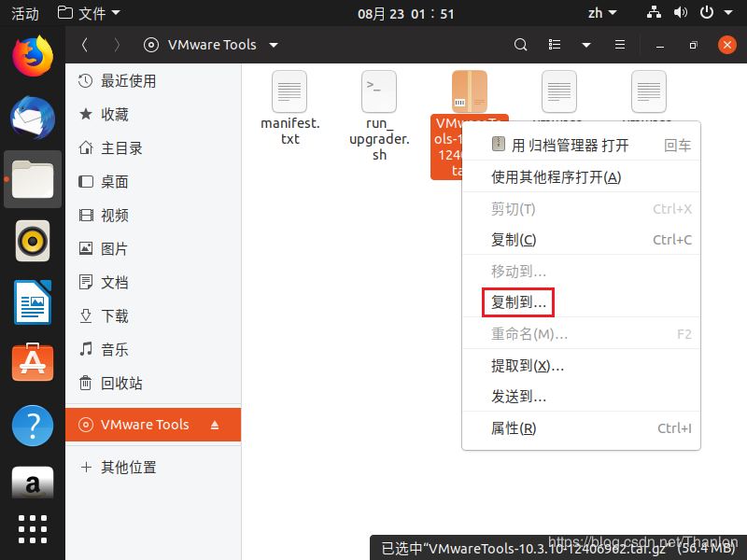Screen dimensions: 747x560
Task: Eject VMware Tools disc in sidebar
Action: [x=215, y=425]
